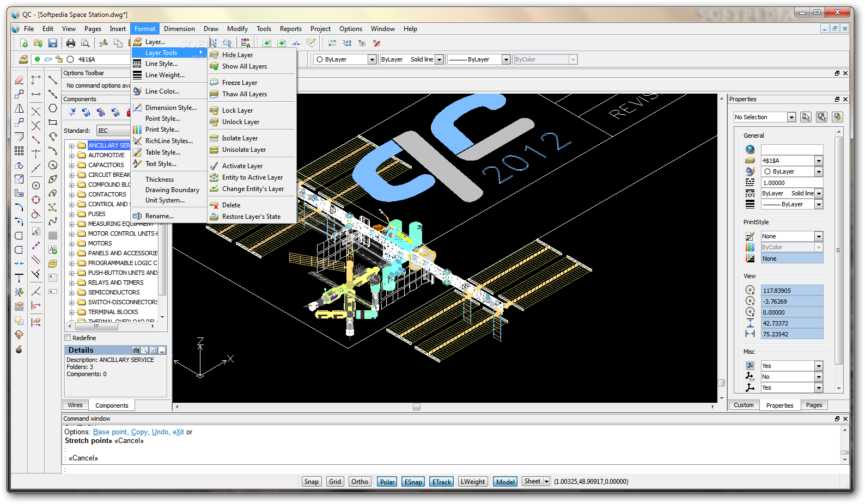Click the ByColor print style swatch
Image resolution: width=865 pixels, height=504 pixels.
750,247
